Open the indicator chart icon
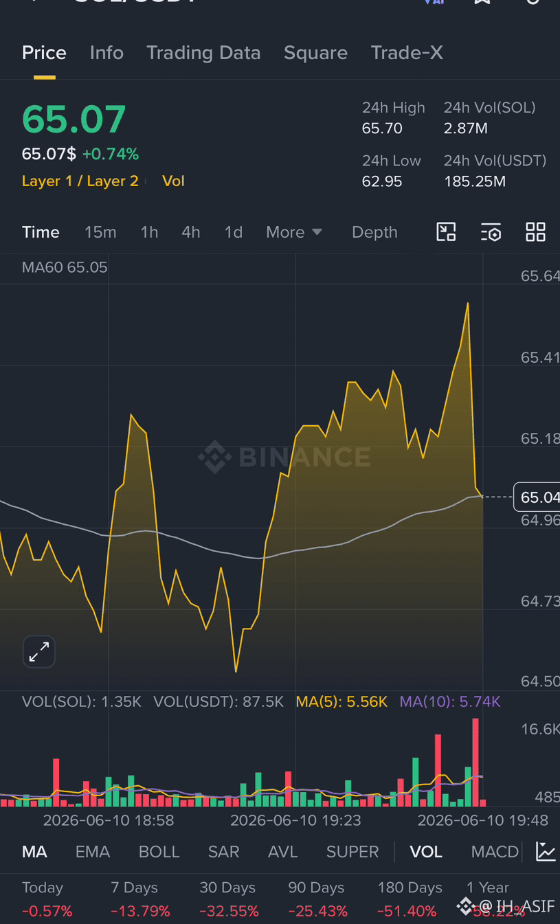Image resolution: width=560 pixels, height=924 pixels. [546, 852]
